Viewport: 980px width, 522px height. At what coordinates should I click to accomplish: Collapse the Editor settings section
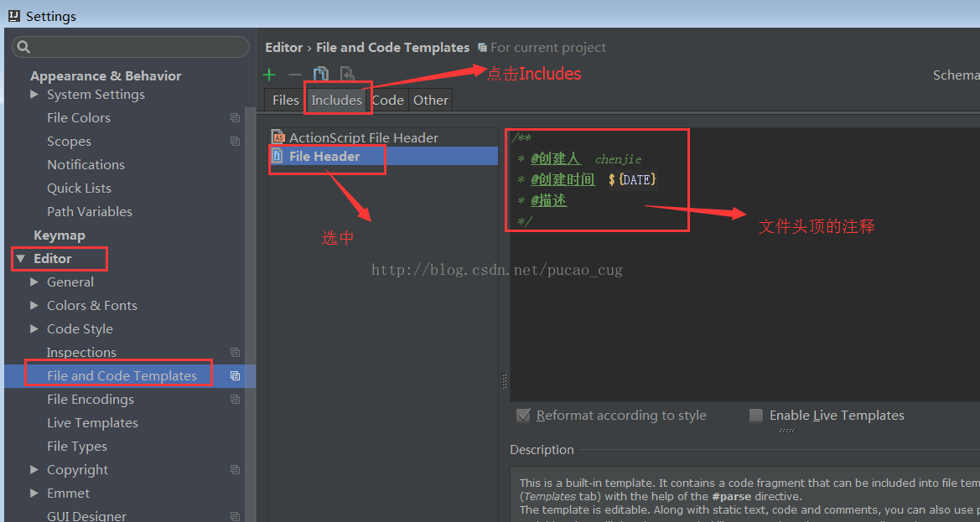[x=21, y=259]
